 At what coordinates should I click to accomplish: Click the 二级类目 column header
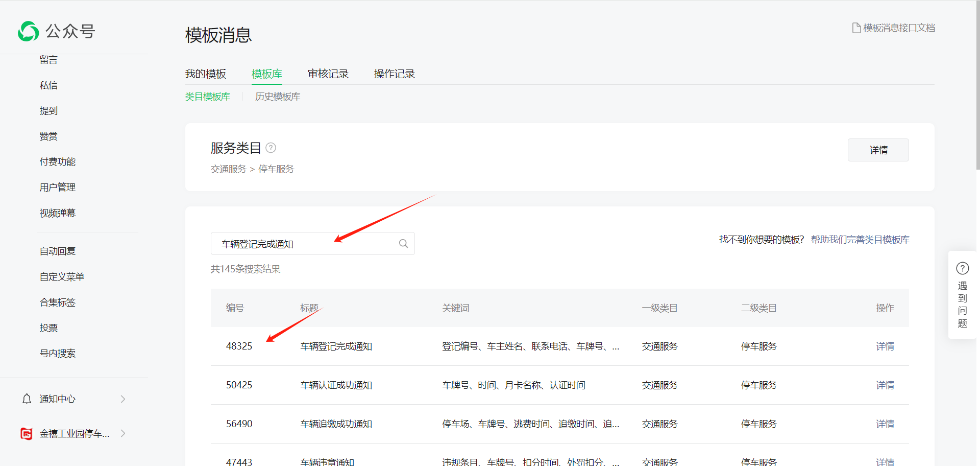coord(759,308)
